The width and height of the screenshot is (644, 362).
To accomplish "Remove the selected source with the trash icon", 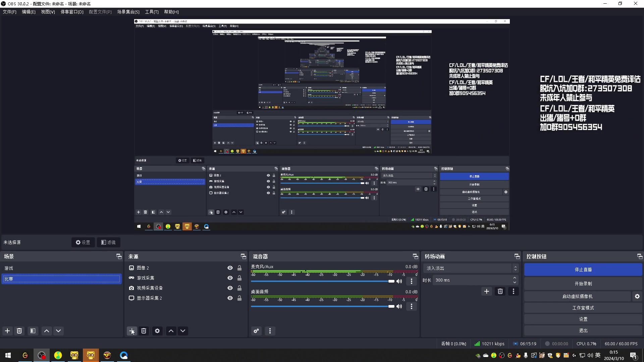I will point(144,331).
